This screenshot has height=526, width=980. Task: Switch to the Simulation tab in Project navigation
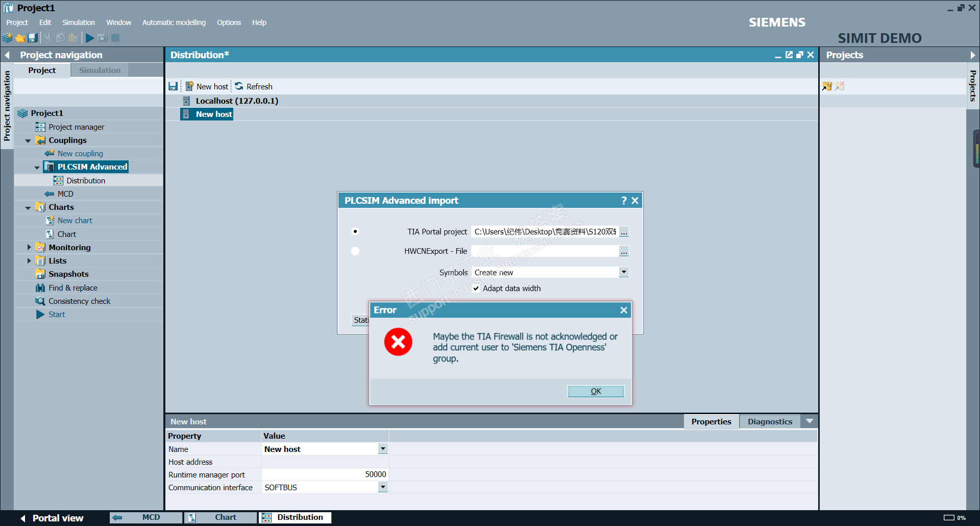[x=100, y=70]
